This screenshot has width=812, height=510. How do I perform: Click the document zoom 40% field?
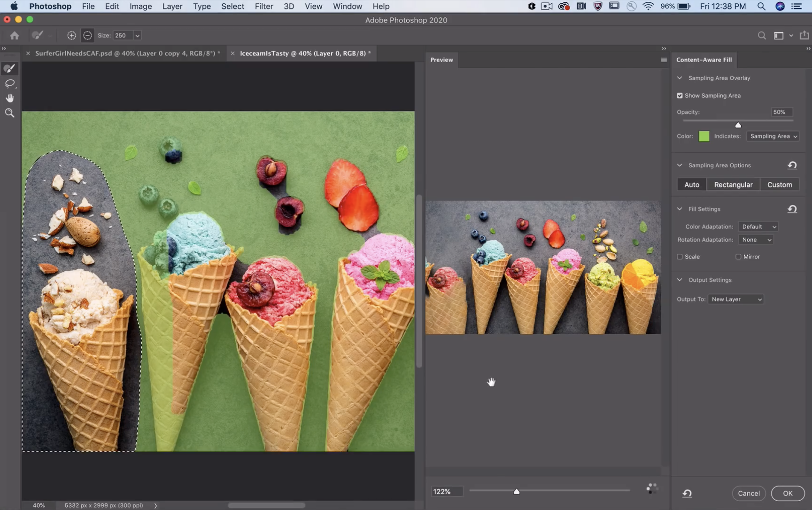pos(39,505)
